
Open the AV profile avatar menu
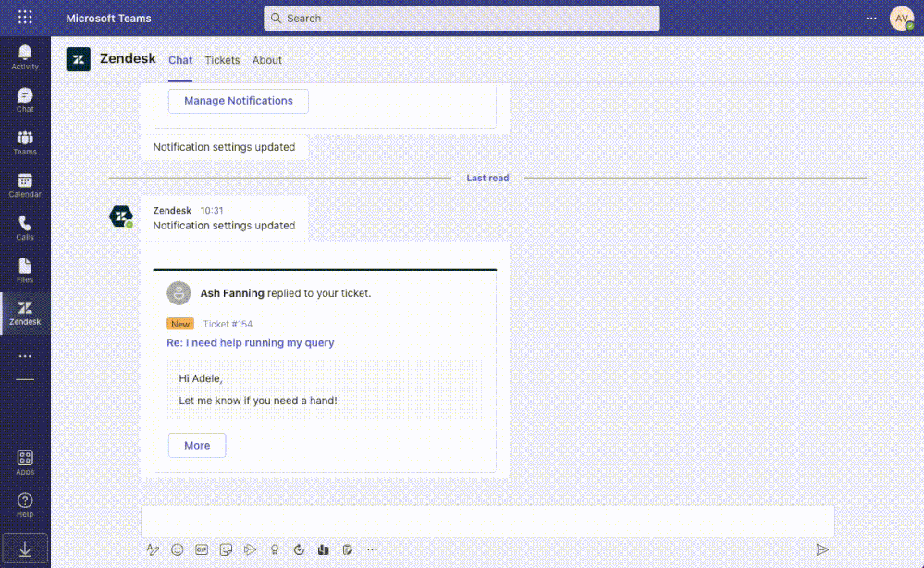901,19
